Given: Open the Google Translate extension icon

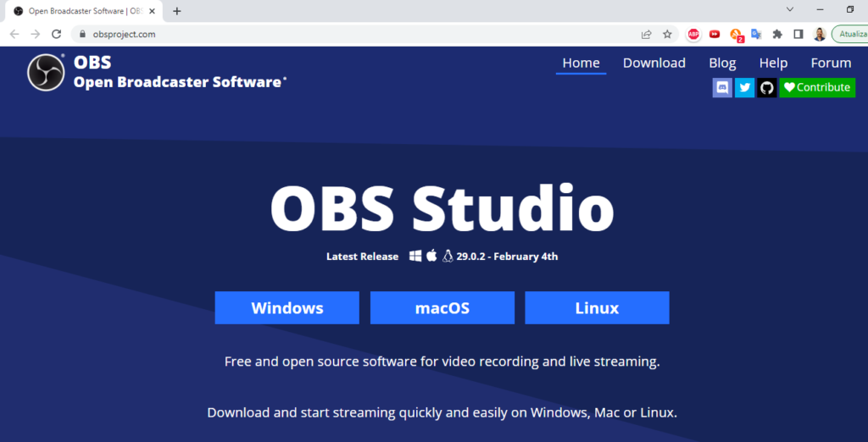Looking at the screenshot, I should [756, 35].
